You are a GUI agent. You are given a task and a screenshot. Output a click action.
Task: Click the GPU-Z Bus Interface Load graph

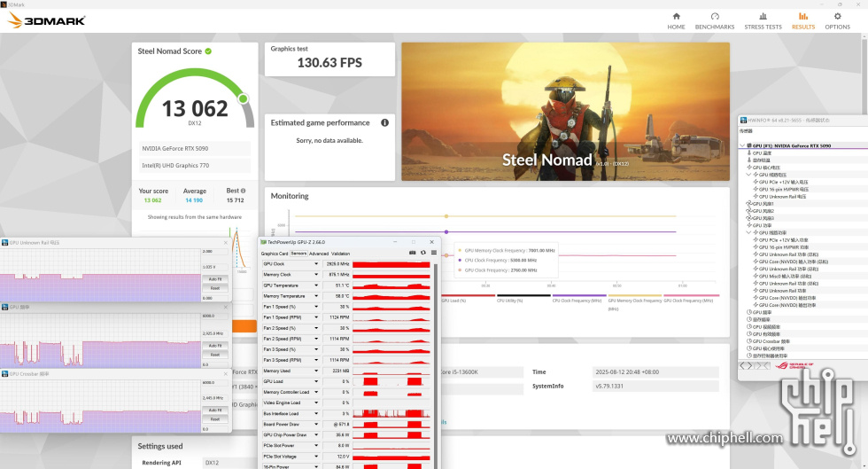(x=391, y=413)
